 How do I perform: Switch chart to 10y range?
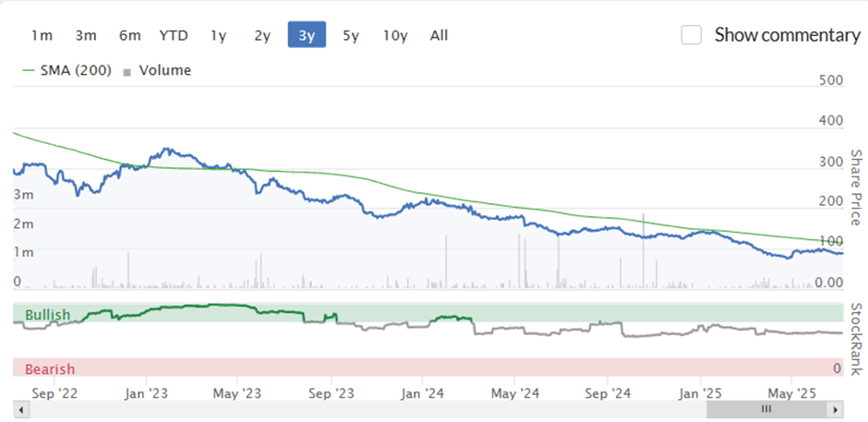pyautogui.click(x=395, y=35)
